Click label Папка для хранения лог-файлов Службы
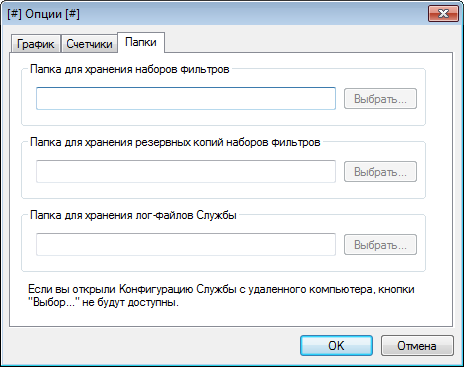464x367 pixels. pyautogui.click(x=133, y=215)
